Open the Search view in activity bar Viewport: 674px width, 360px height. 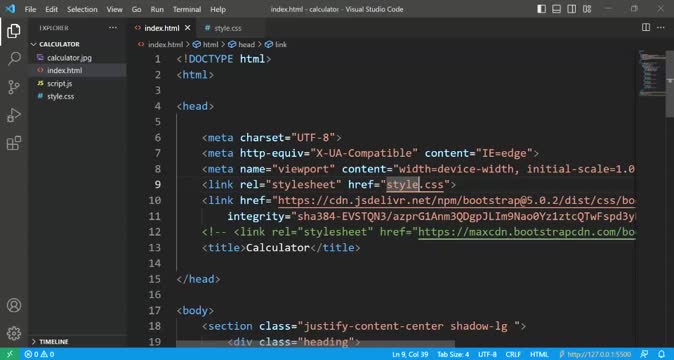coord(14,58)
